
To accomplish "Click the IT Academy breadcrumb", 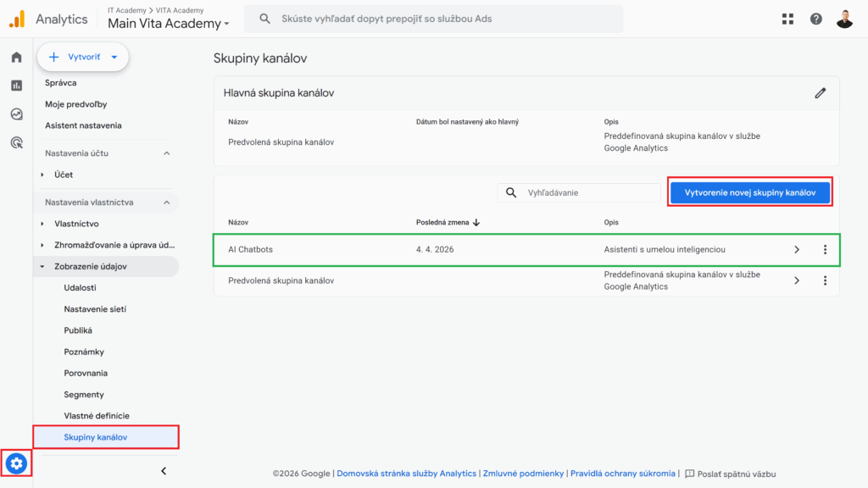I will point(127,10).
